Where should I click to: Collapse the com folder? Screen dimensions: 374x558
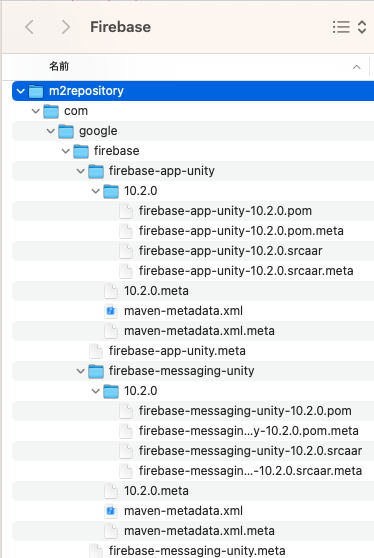(x=36, y=111)
